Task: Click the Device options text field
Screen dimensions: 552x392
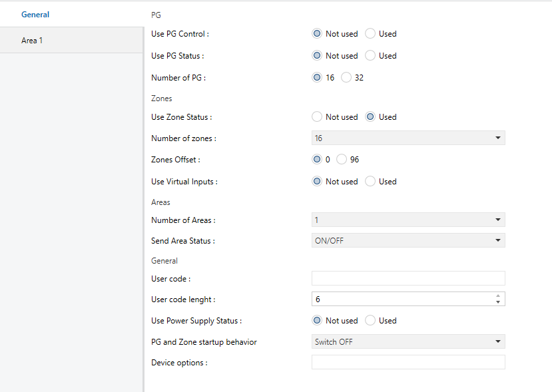Action: tap(408, 362)
